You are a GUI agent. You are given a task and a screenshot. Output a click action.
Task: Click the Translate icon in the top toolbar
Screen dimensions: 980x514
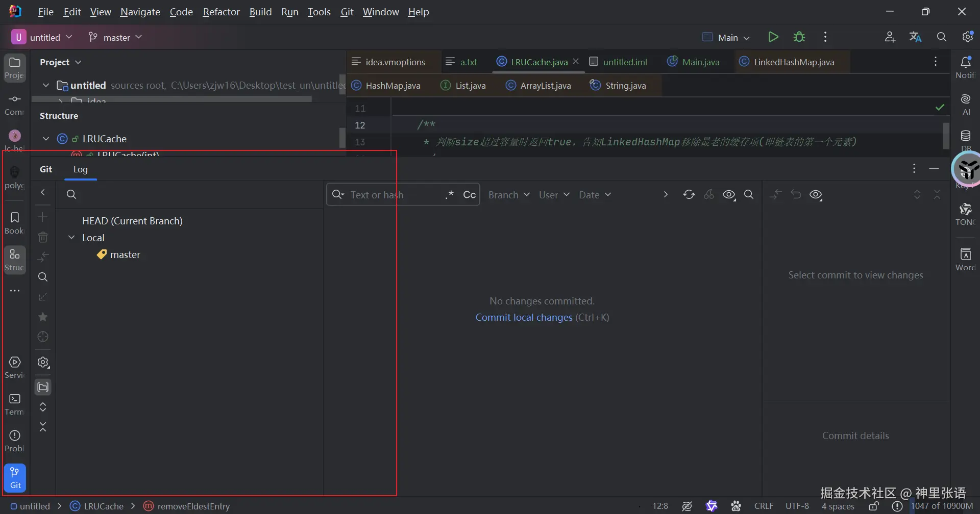pos(916,37)
